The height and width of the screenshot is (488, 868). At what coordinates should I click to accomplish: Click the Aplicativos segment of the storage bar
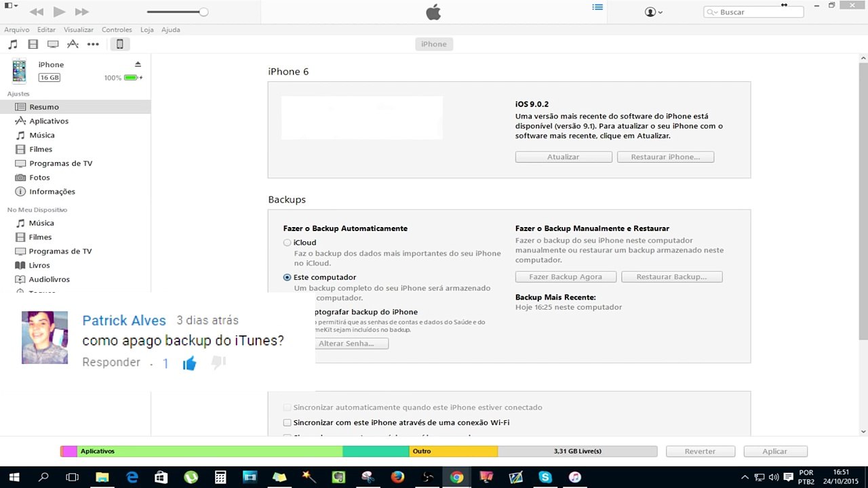click(210, 451)
